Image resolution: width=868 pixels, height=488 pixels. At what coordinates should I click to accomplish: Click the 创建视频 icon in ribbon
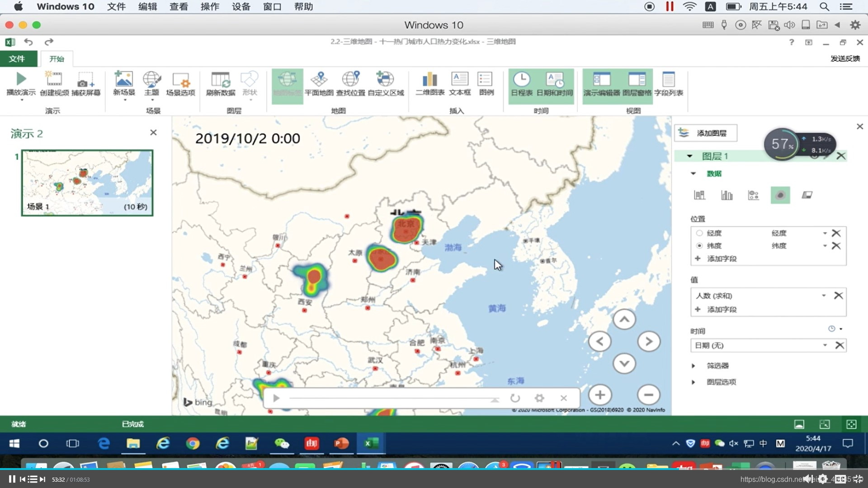click(x=54, y=80)
